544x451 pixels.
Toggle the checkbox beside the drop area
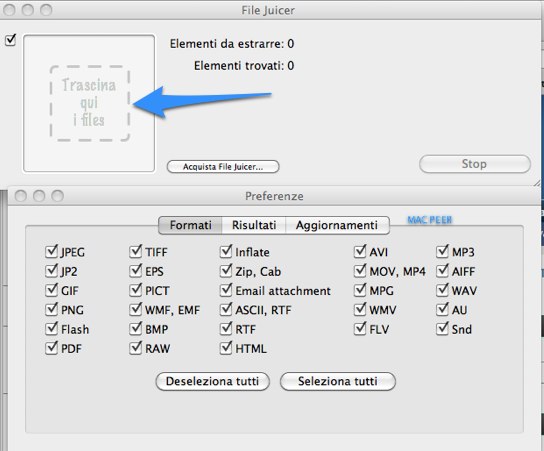[x=10, y=40]
